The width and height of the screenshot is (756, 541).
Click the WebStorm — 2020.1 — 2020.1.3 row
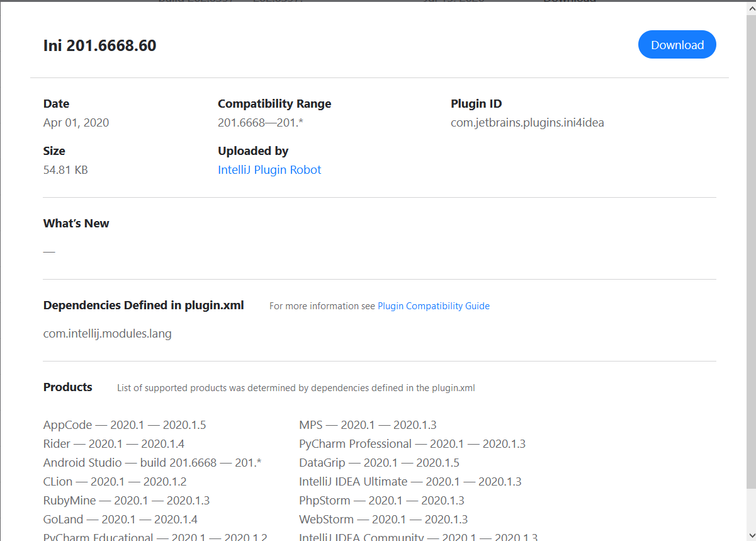click(x=383, y=520)
